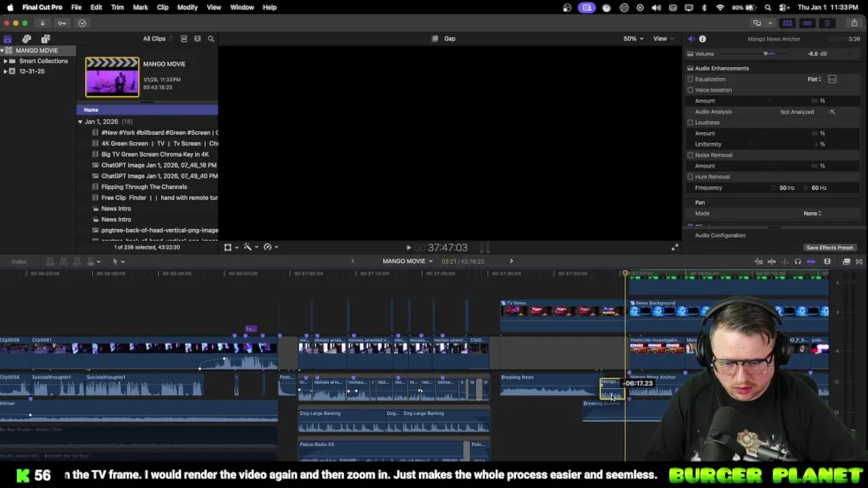Click the Volume slider handle
This screenshot has height=488, width=868.
click(766, 54)
